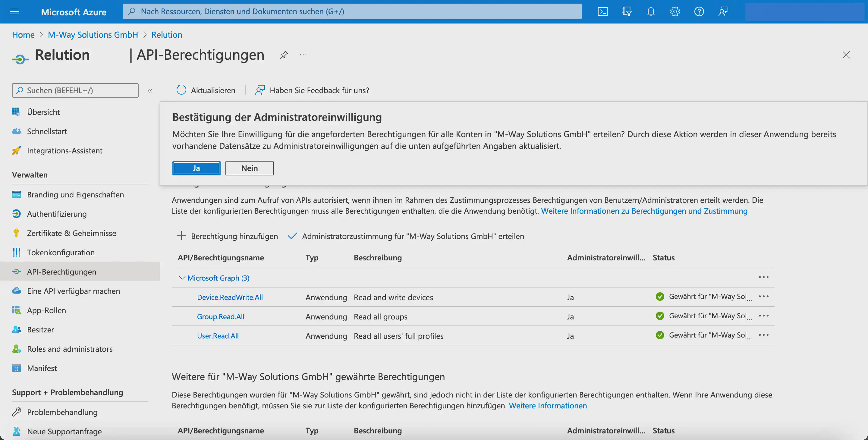Image resolution: width=868 pixels, height=440 pixels.
Task: Open Cloud Shell from the top bar
Action: tap(602, 11)
